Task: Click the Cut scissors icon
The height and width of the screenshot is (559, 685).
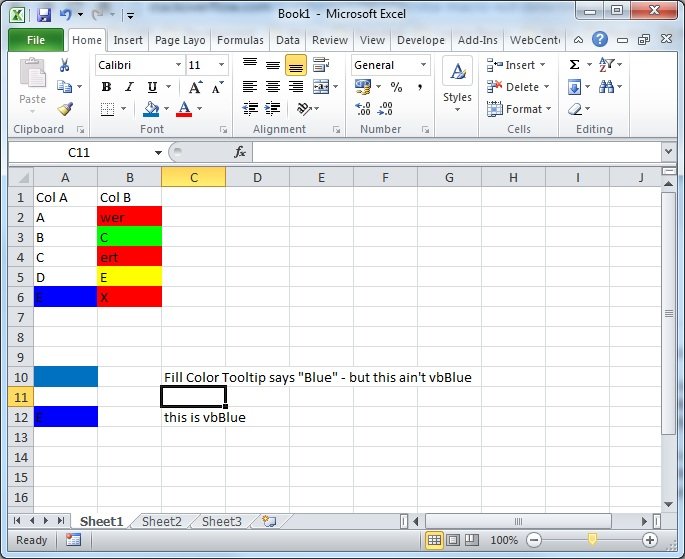Action: 65,65
